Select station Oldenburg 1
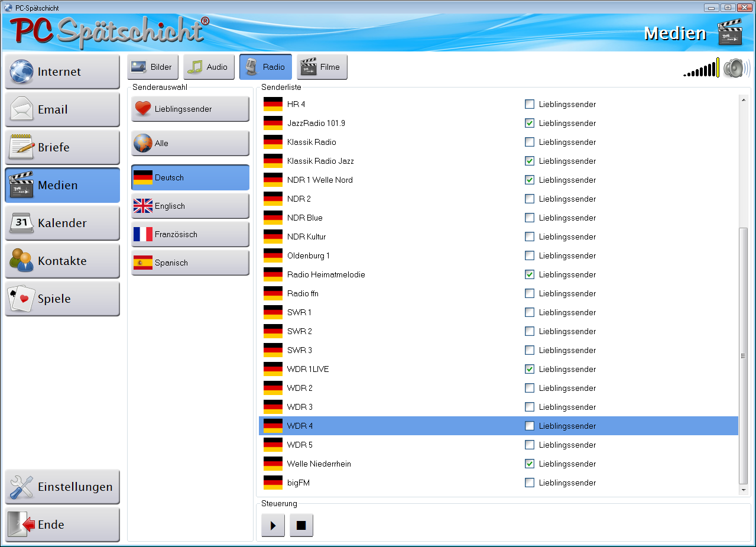The height and width of the screenshot is (547, 756). (498, 255)
